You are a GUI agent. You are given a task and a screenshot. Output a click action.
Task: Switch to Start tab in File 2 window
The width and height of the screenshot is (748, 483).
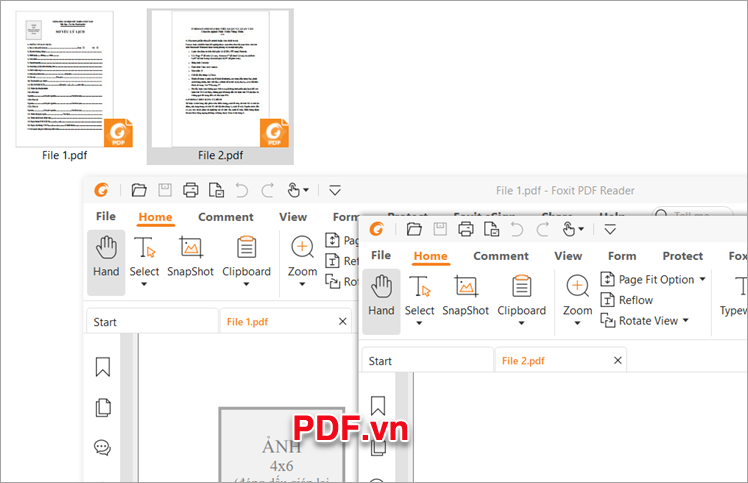coord(427,361)
